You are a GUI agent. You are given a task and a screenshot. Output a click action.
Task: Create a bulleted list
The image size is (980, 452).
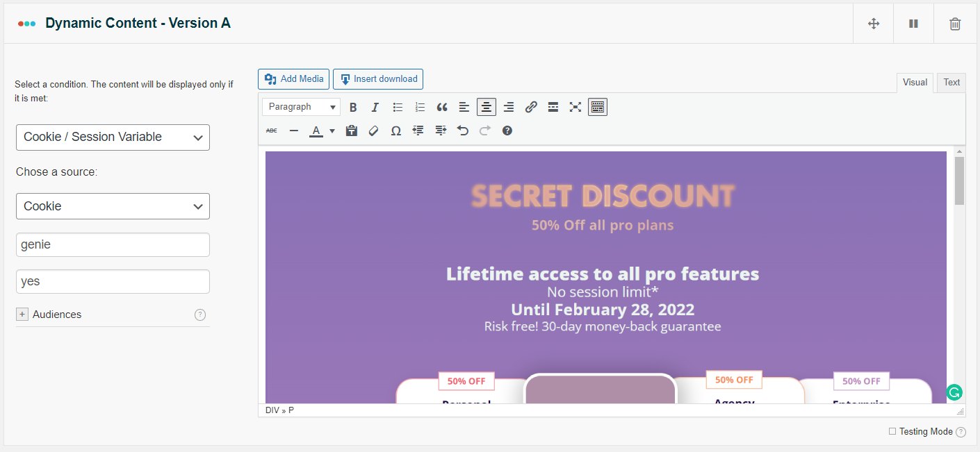tap(397, 107)
